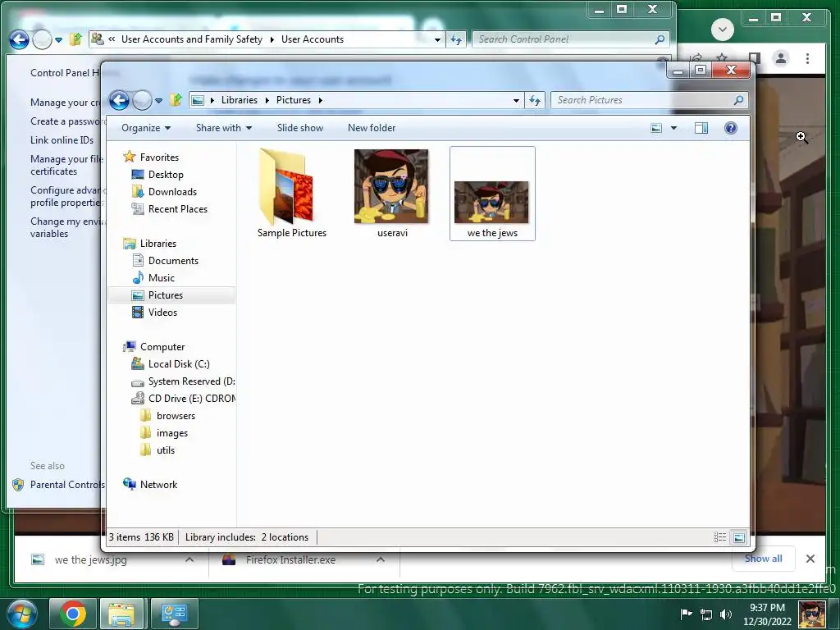Screen dimensions: 840x630
Task: Click the Control Panel taskbar icon
Action: 174,614
